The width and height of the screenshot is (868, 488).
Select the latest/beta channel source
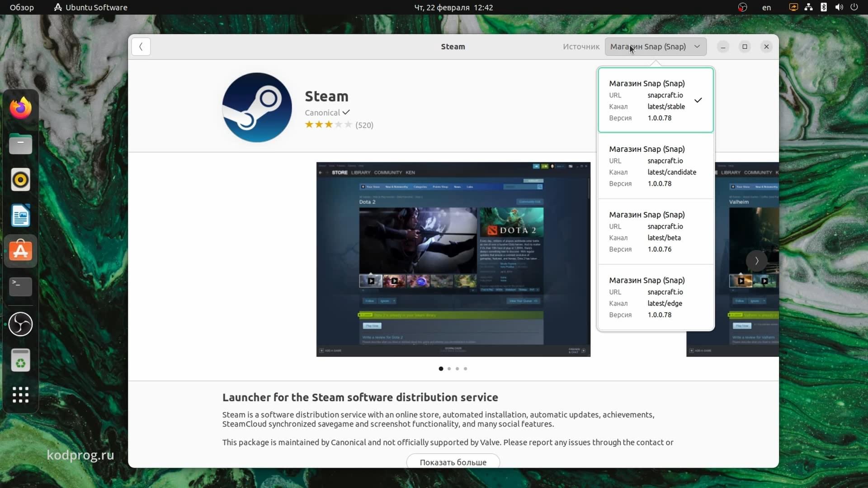tap(656, 231)
